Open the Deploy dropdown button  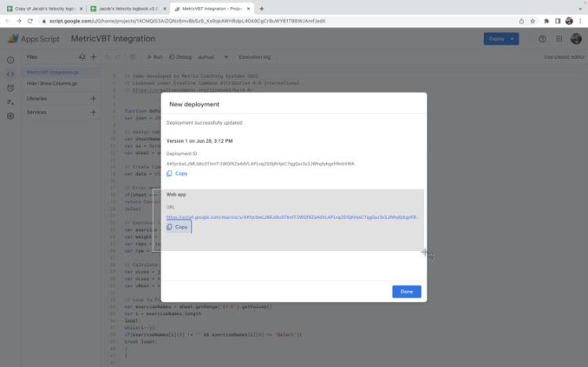pyautogui.click(x=501, y=38)
